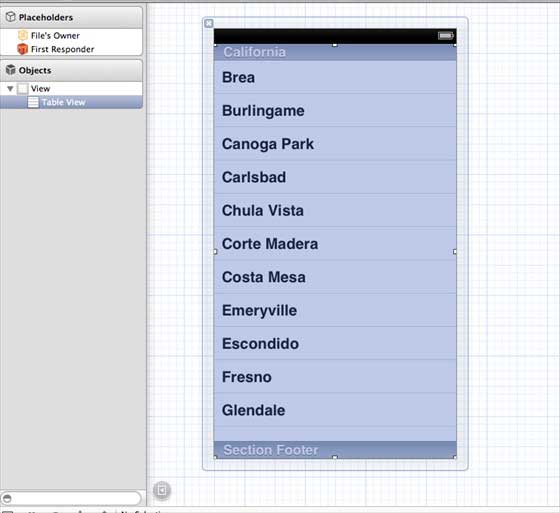The height and width of the screenshot is (513, 560).
Task: Click the View square icon in outline
Action: pyautogui.click(x=23, y=89)
